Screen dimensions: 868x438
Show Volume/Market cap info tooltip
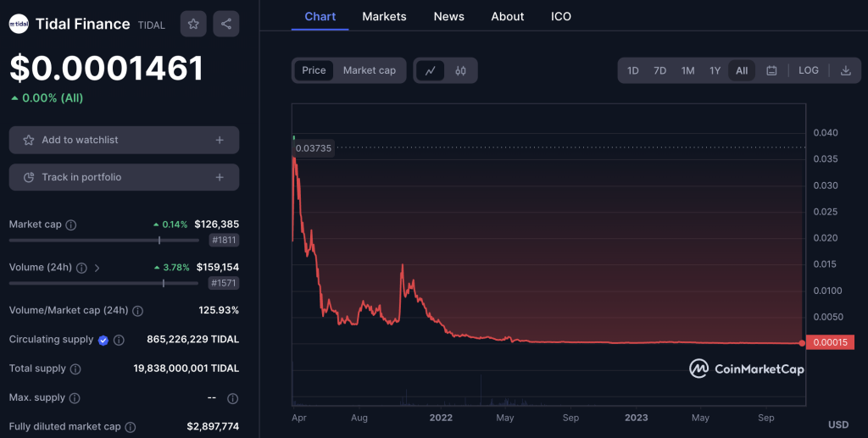point(138,312)
